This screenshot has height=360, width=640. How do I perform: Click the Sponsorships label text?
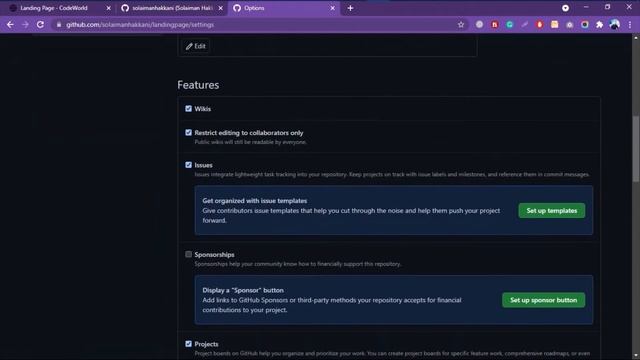click(x=214, y=254)
